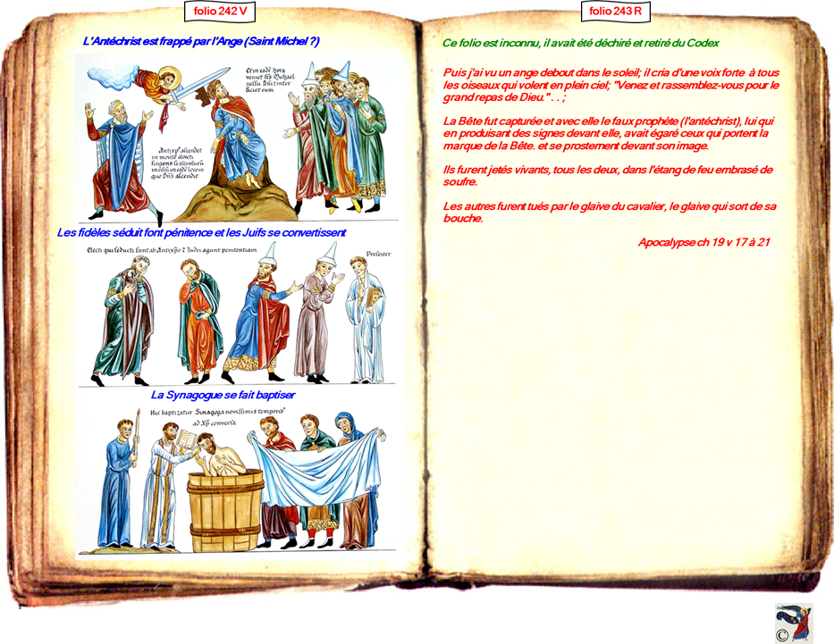Click paragraph starting "Ils furent jetés vivants"

608,176
